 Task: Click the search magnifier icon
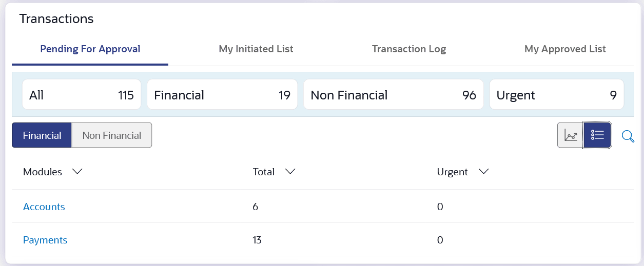click(628, 136)
